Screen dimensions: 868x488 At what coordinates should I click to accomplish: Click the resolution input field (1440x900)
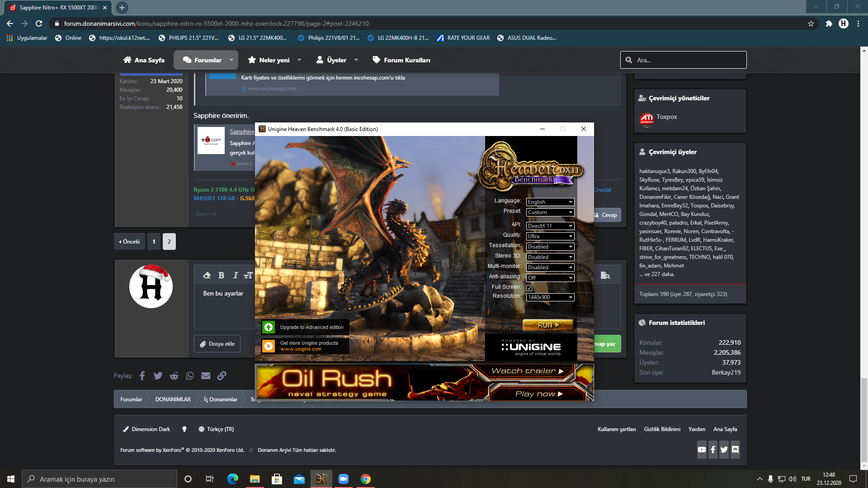click(x=549, y=297)
